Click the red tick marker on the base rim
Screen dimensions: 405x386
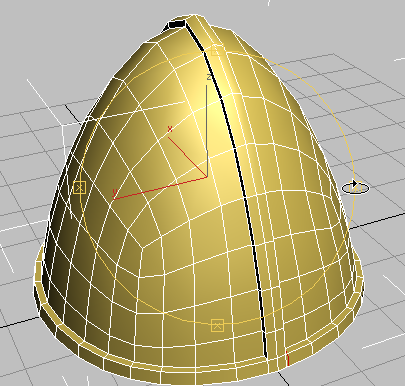click(x=287, y=358)
